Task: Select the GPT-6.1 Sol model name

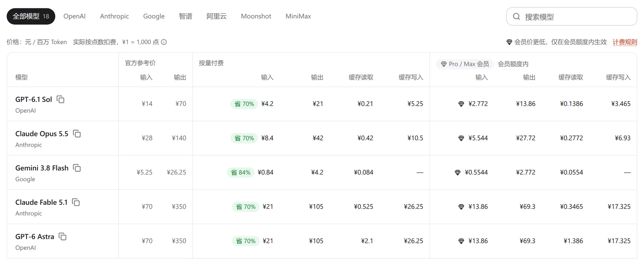Action: [34, 100]
